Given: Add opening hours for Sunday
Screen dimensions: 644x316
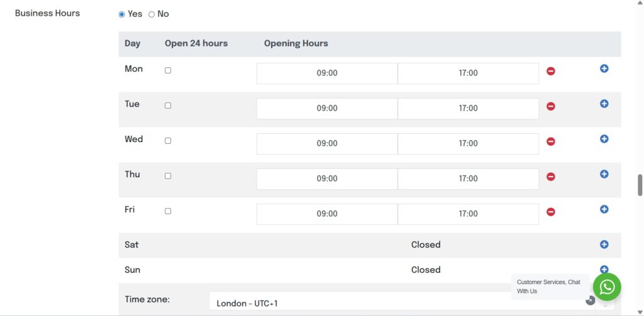Looking at the screenshot, I should [x=604, y=270].
